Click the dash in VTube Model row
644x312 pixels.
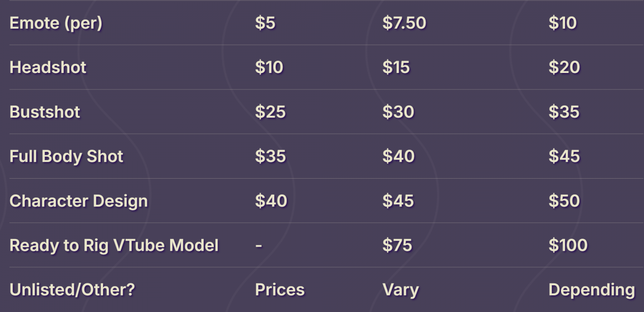259,246
